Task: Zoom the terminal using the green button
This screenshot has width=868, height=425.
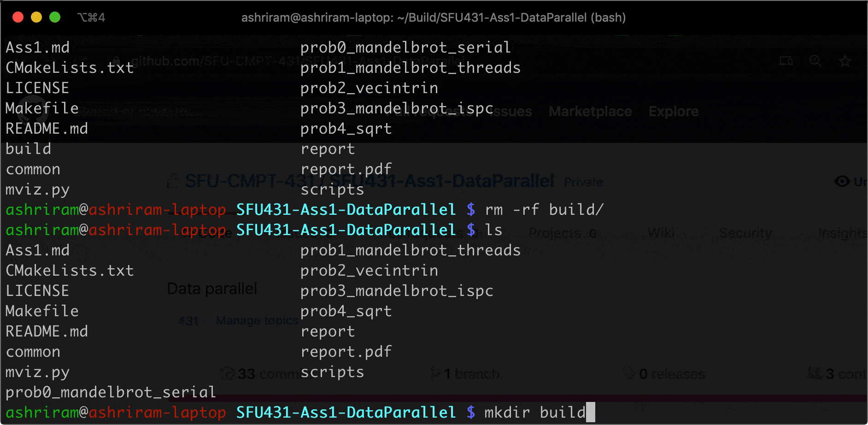Action: (x=55, y=18)
